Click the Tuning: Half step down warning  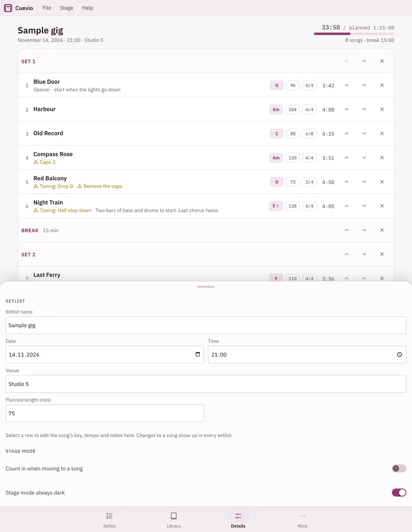pyautogui.click(x=63, y=210)
